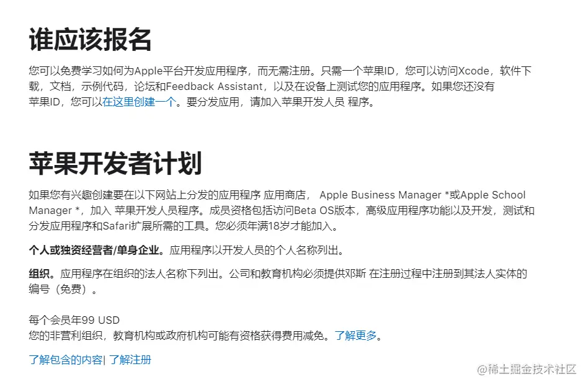
Task: Open the 了解包含的内容 link
Action: [x=66, y=360]
